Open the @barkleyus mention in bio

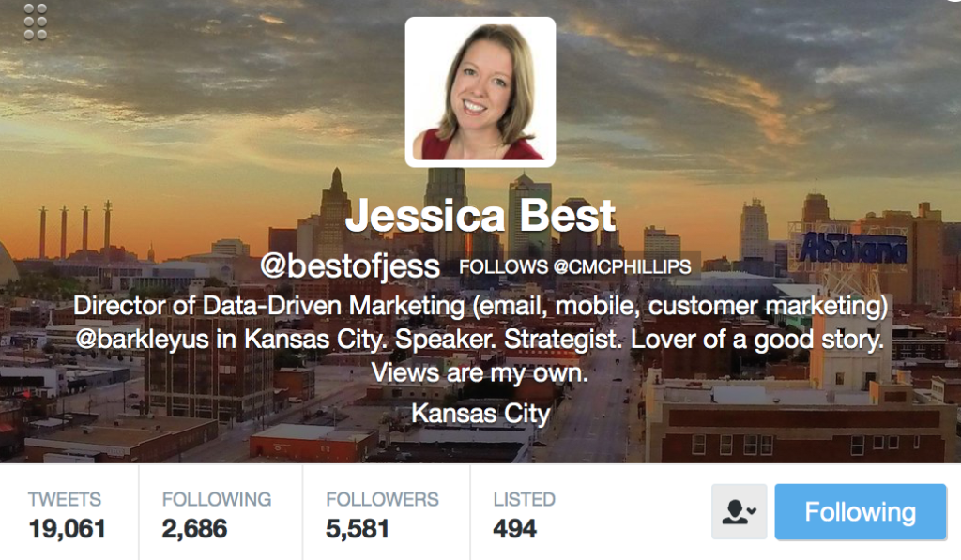[x=143, y=340]
